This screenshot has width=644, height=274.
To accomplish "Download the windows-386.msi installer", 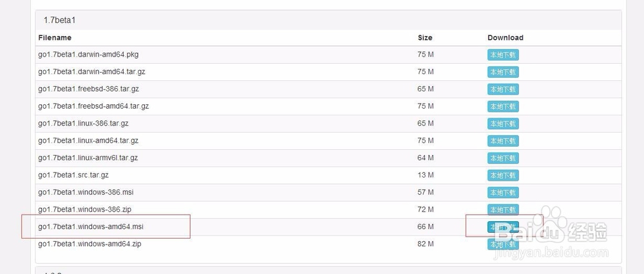I will pyautogui.click(x=503, y=192).
